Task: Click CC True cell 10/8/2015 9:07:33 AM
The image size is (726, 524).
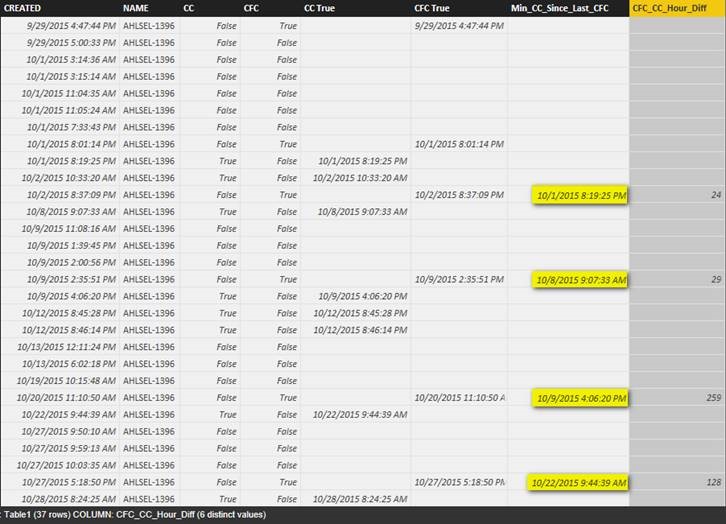Action: tap(363, 212)
